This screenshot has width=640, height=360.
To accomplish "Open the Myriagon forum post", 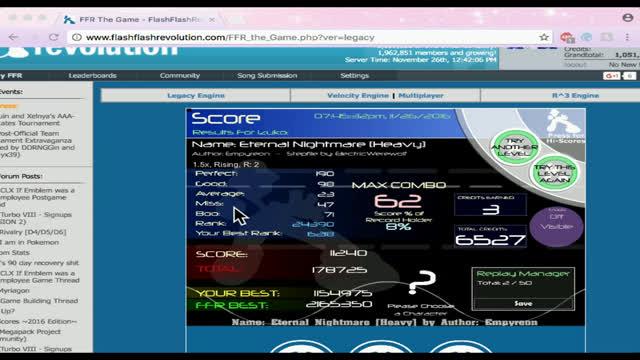I will coord(15,291).
